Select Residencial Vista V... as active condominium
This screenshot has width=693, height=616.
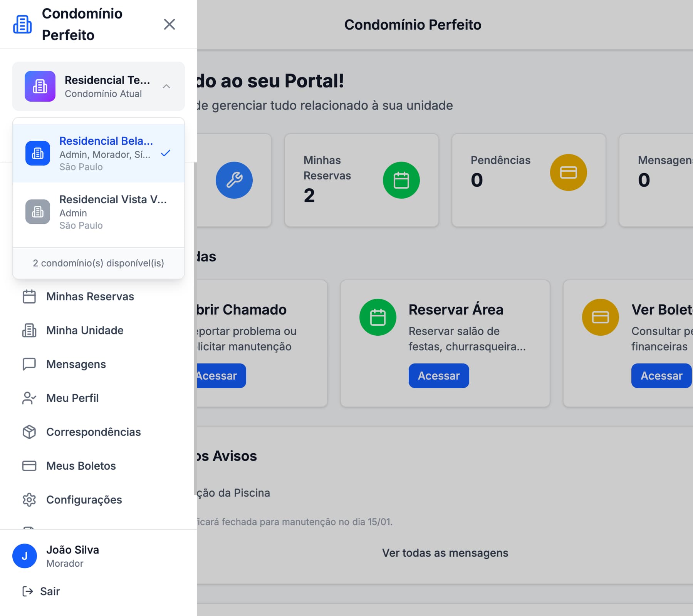(114, 212)
